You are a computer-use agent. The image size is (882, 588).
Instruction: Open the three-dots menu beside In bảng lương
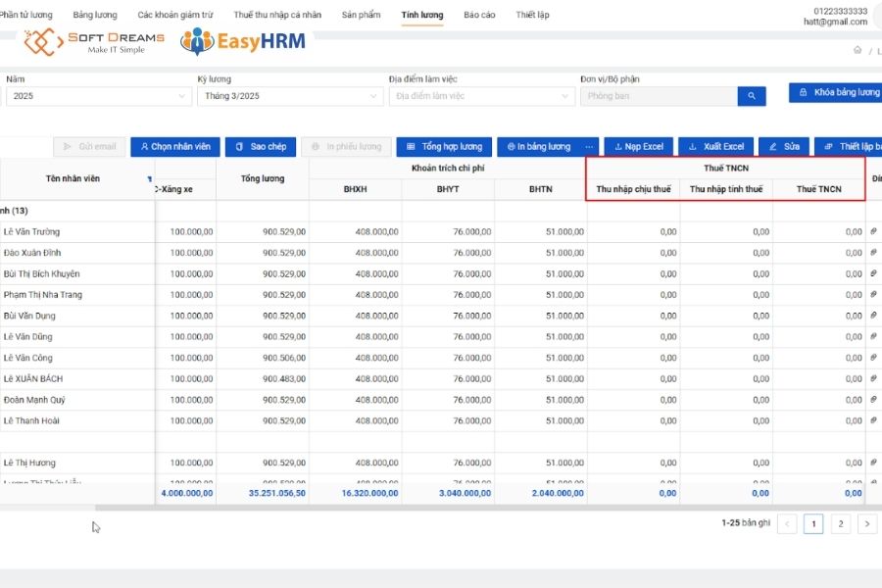(589, 147)
